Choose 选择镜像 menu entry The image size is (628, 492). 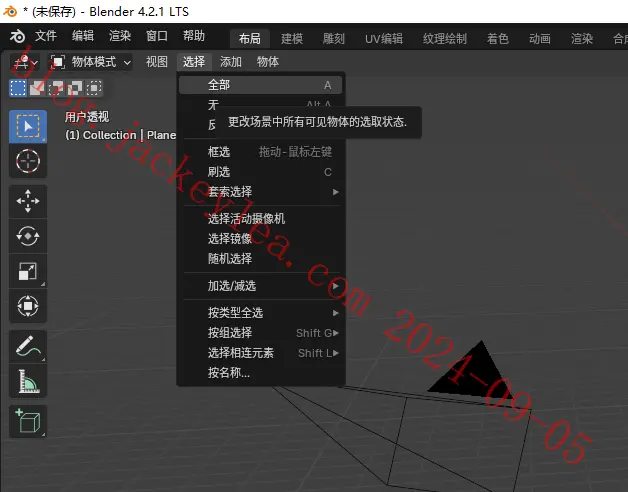coord(260,239)
